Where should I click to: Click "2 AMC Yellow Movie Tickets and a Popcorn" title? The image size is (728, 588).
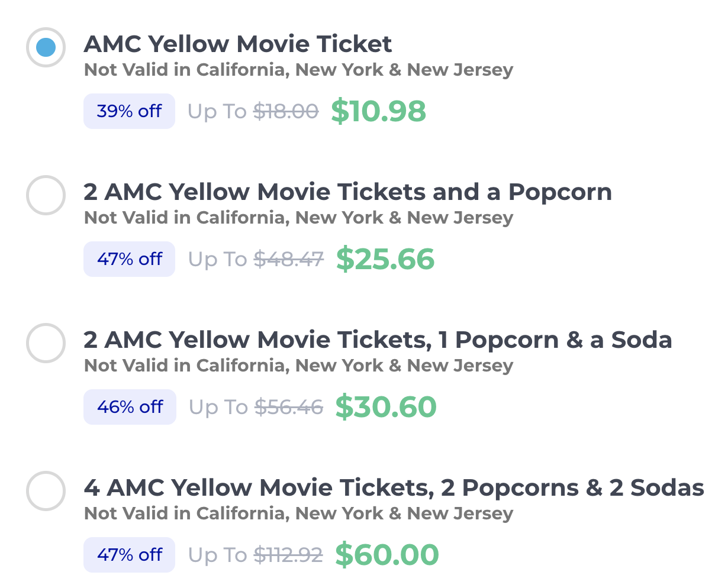tap(347, 192)
